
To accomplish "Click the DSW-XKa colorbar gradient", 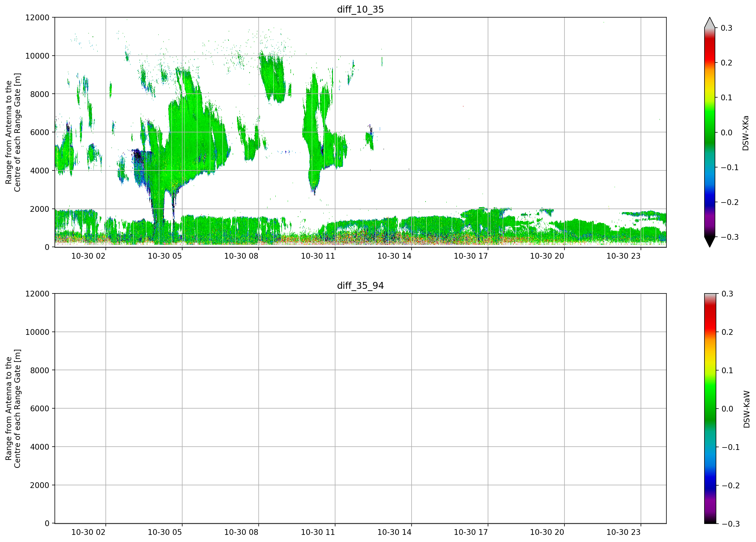I will 710,132.
